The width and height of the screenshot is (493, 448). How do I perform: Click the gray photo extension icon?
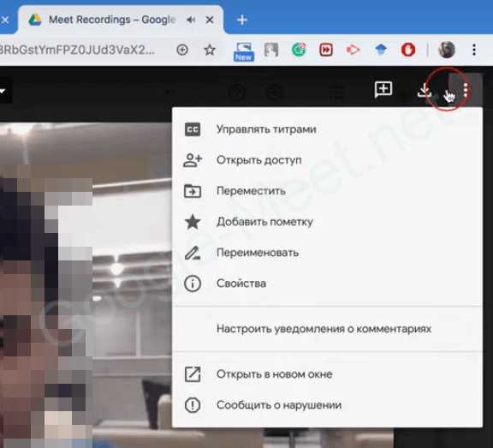271,50
